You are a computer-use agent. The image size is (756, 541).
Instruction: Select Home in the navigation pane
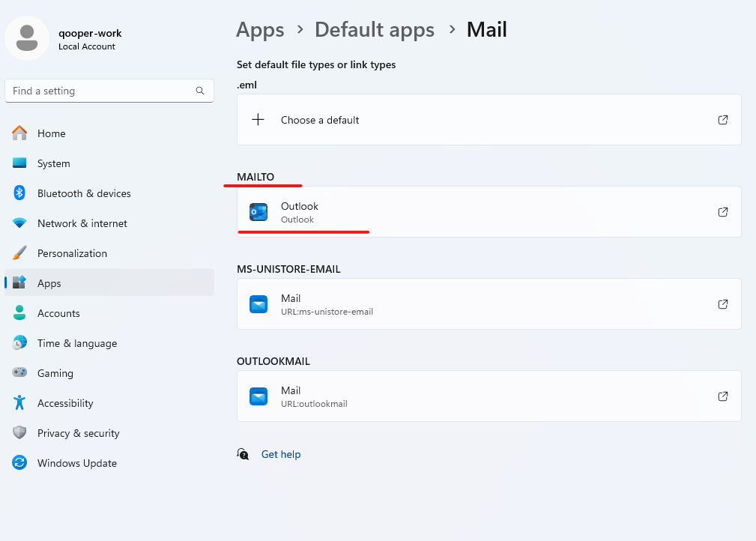51,133
